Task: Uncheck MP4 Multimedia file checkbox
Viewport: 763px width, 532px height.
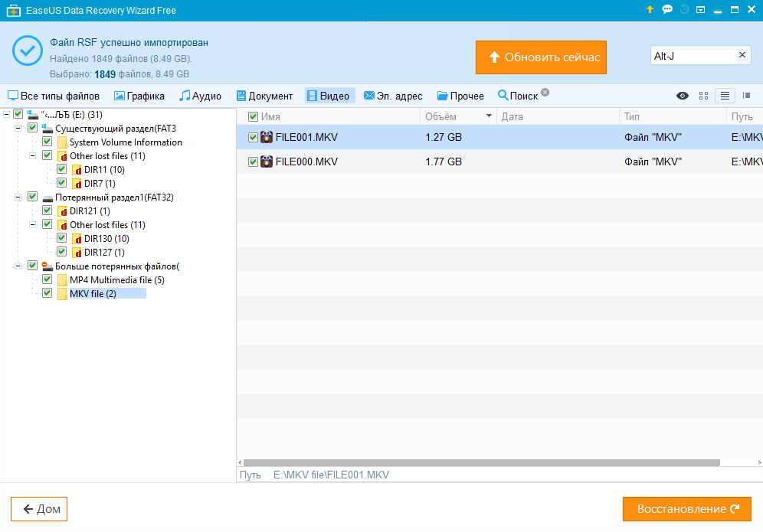Action: click(47, 279)
